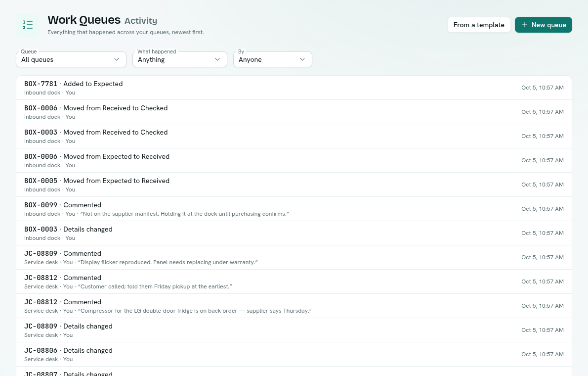
Task: Click the From a template button
Action: (479, 25)
